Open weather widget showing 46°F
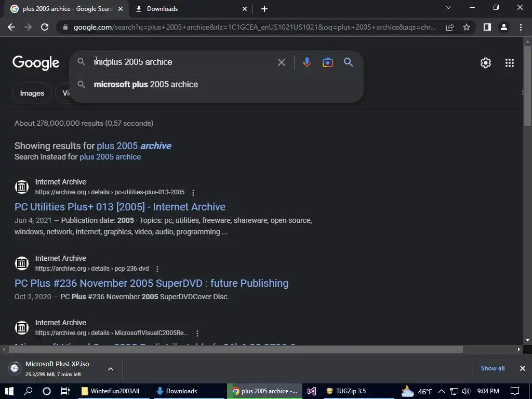Viewport: 532px width, 399px height. pyautogui.click(x=417, y=391)
